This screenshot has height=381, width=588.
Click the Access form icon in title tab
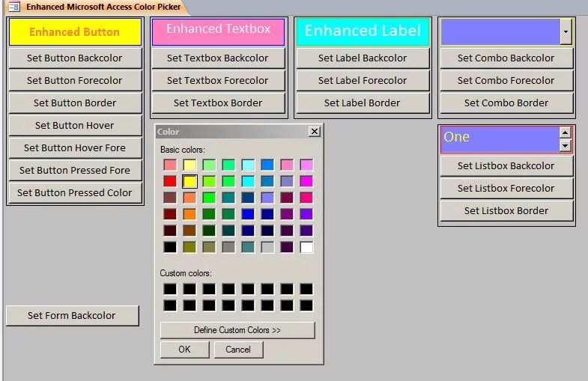click(14, 7)
